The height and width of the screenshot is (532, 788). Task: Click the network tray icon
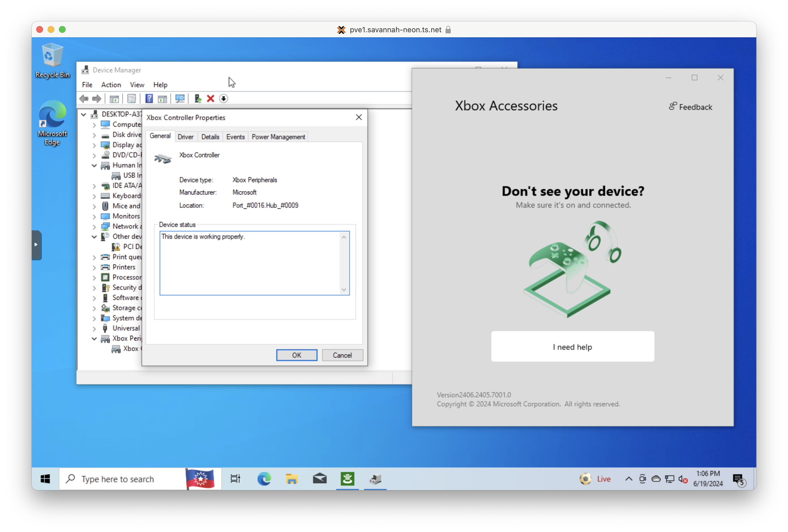click(x=670, y=479)
